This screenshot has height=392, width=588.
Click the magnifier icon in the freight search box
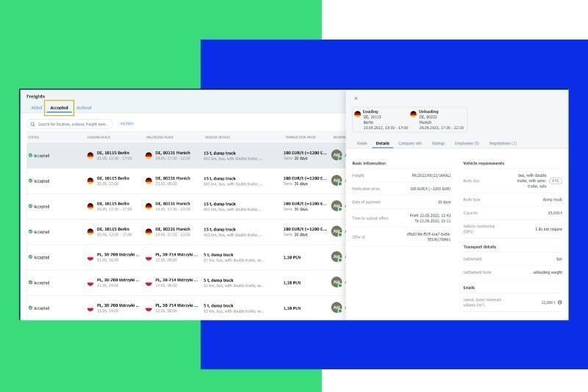click(x=33, y=124)
